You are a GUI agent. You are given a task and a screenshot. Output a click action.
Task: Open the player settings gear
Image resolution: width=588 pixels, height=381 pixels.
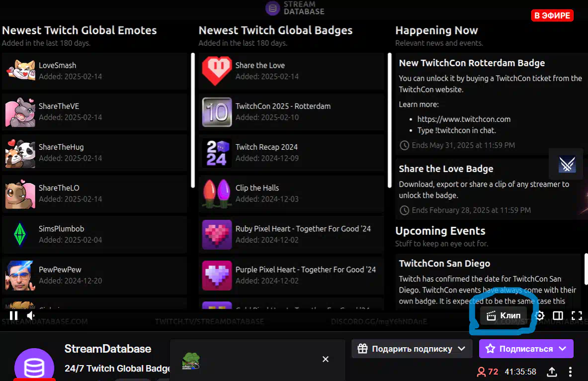[540, 316]
